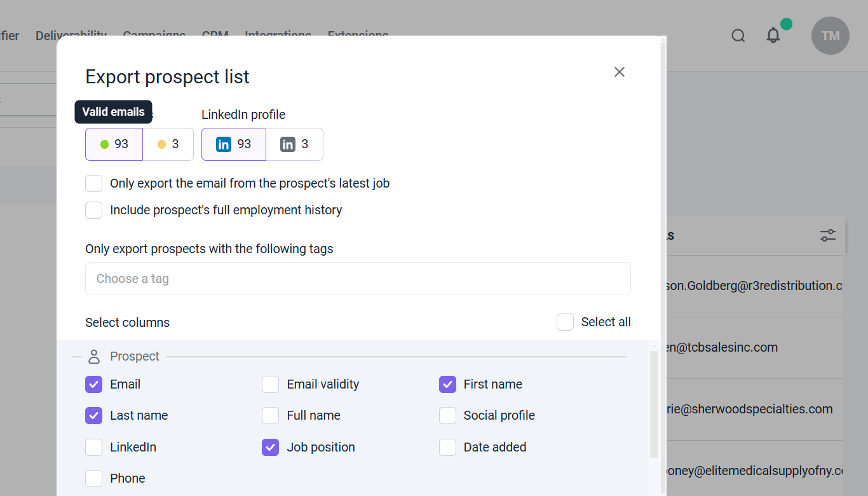The width and height of the screenshot is (868, 496).
Task: Select the unverified emails 3 filter
Action: click(x=168, y=144)
